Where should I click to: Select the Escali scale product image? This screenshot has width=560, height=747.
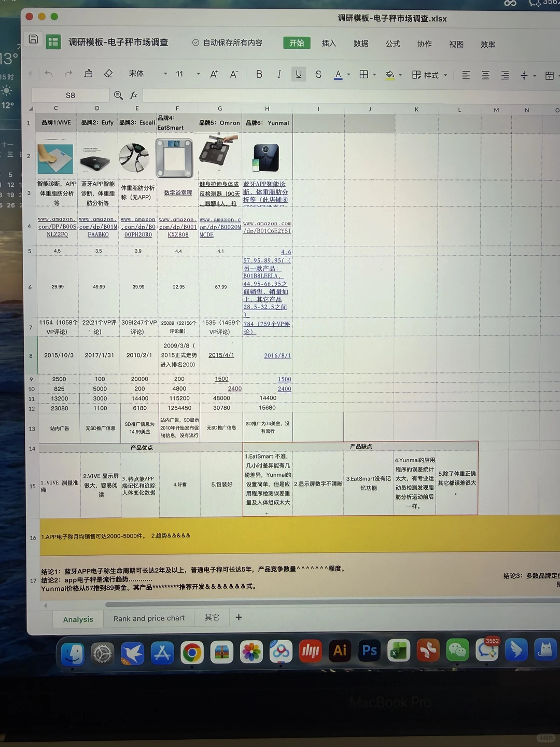[x=134, y=157]
